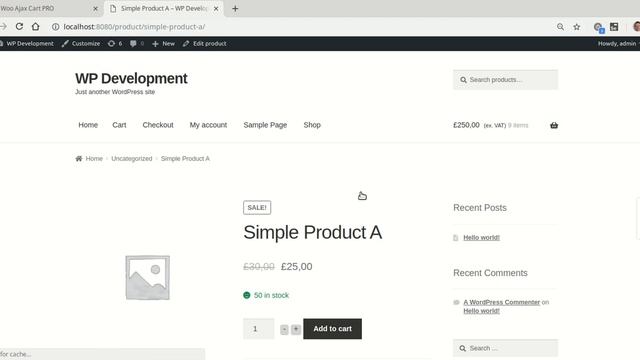This screenshot has width=640, height=360.
Task: Open Hello world! under Recent Comments
Action: pyautogui.click(x=481, y=311)
